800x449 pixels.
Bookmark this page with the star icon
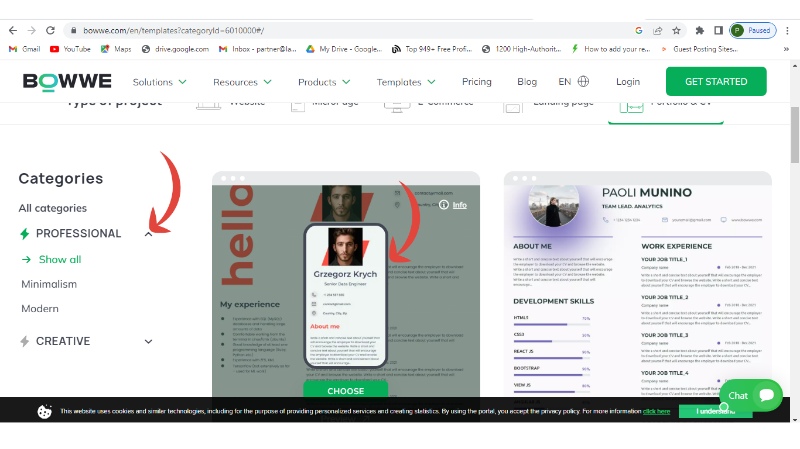677,30
